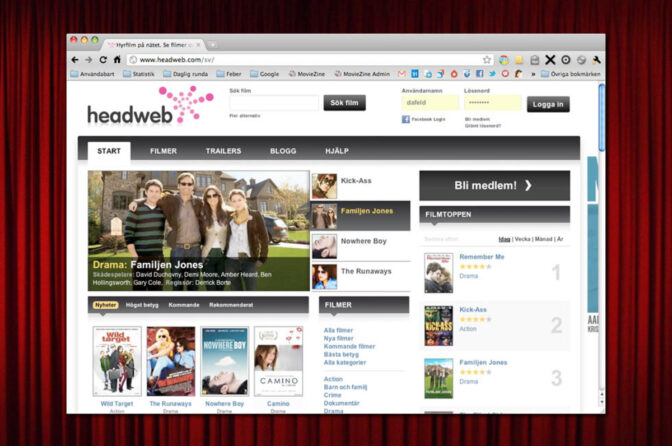
Task: Switch to the Rekommenderat tab
Action: coord(231,305)
